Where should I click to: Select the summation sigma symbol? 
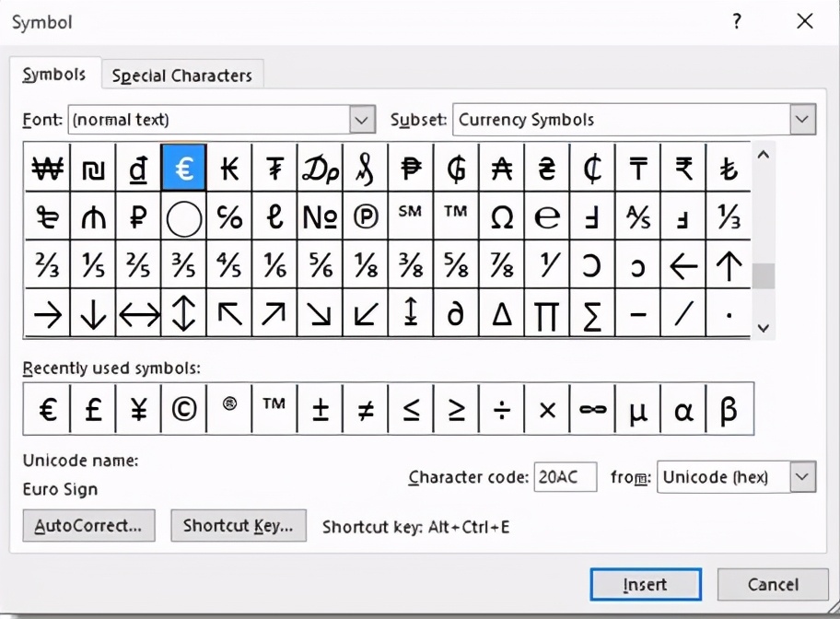coord(592,313)
